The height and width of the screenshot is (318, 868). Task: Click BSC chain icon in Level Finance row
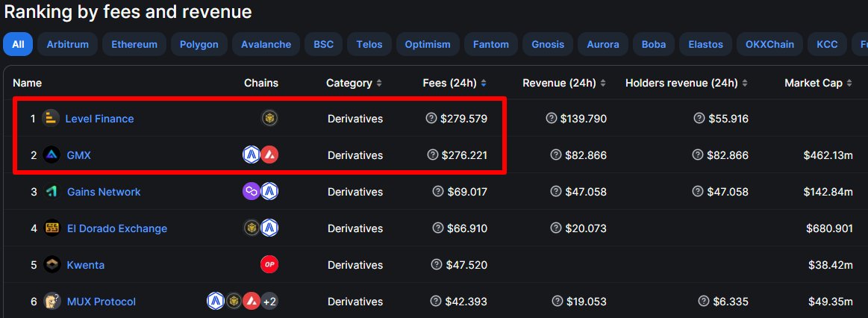[269, 118]
